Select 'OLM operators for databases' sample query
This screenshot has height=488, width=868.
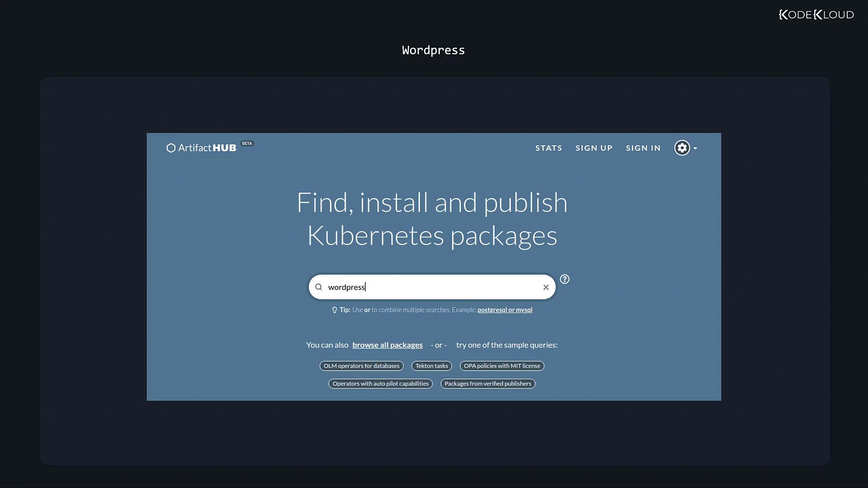tap(361, 366)
